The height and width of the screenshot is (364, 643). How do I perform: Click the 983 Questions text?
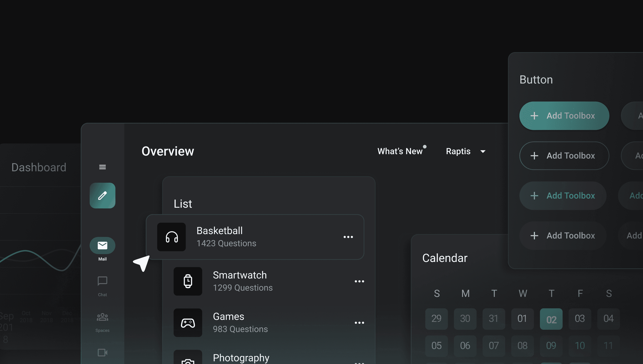[x=240, y=329]
